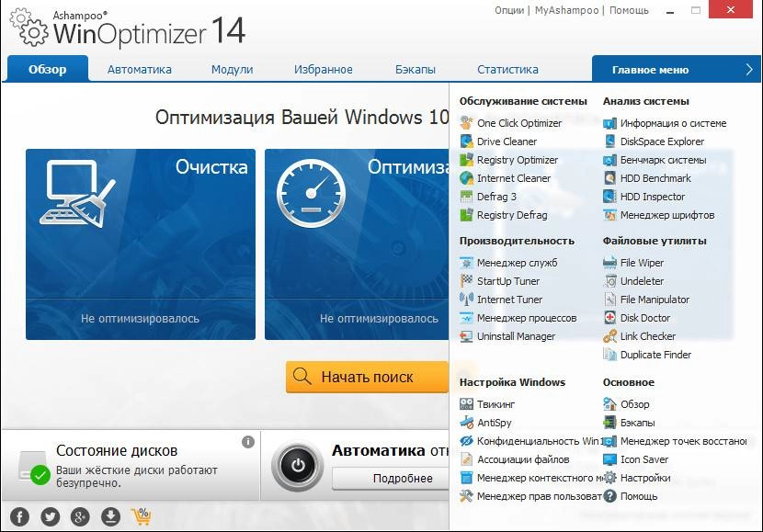The width and height of the screenshot is (763, 532).
Task: Start the HDD Benchmark icon
Action: 609,178
